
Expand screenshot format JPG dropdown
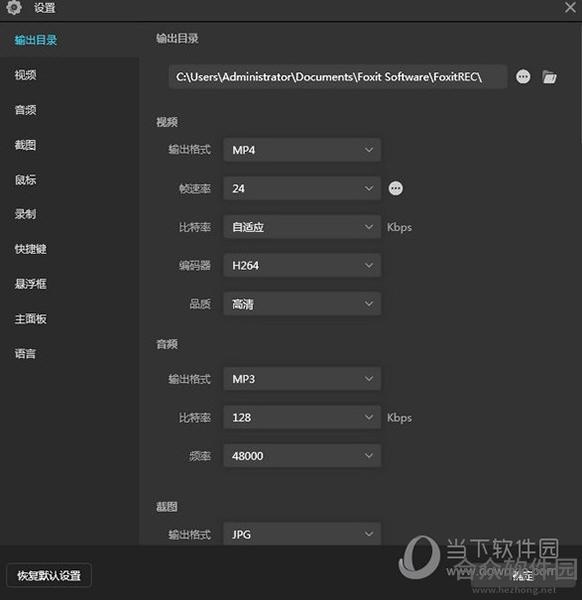[302, 534]
